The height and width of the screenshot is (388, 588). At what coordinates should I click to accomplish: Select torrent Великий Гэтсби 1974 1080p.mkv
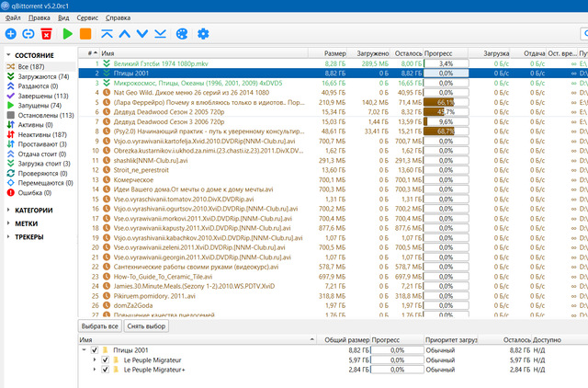coord(161,63)
